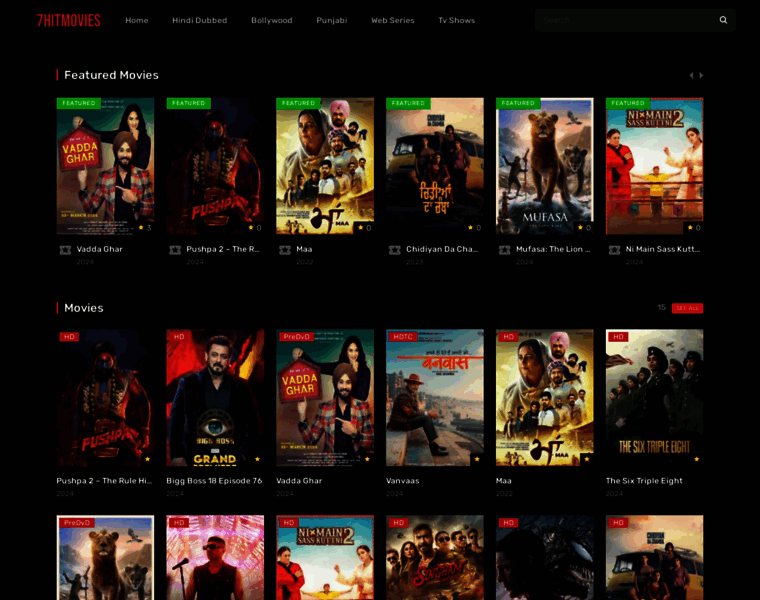This screenshot has height=600, width=760.
Task: Open Pushpa 2 poster in Movies section
Action: tap(105, 398)
